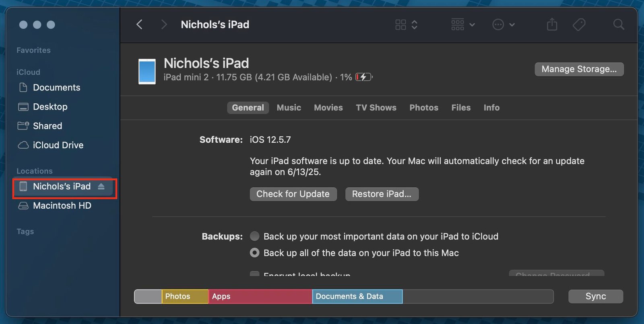Click the iPad device icon in header
Screen dimensions: 644x324
(x=147, y=72)
